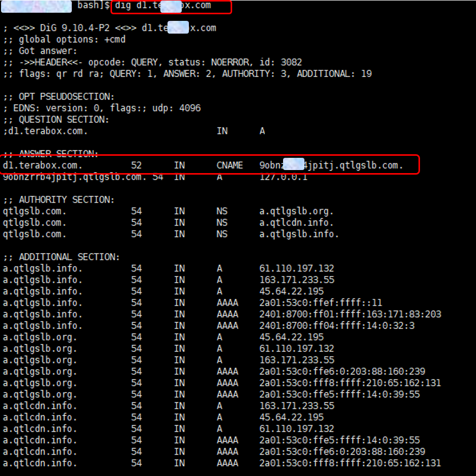Click the 'CNAME' record type

[x=230, y=165]
